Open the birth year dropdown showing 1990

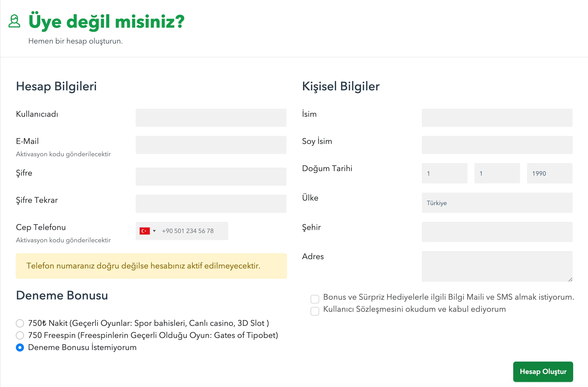pyautogui.click(x=549, y=173)
